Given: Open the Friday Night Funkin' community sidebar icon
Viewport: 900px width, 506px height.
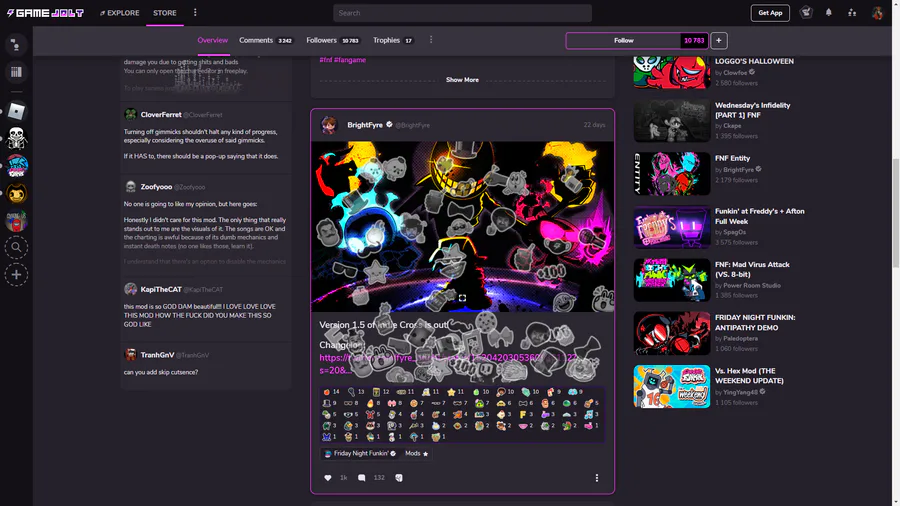Looking at the screenshot, I should 16,166.
